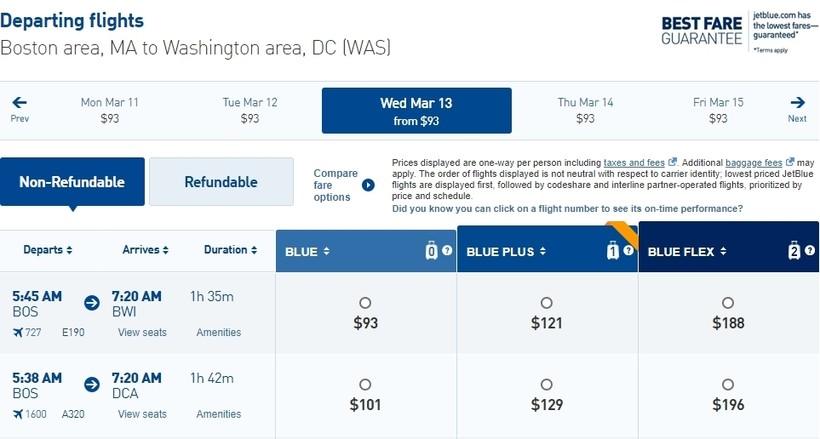The height and width of the screenshot is (439, 820).
Task: Switch to the Refundable fares tab
Action: [221, 182]
